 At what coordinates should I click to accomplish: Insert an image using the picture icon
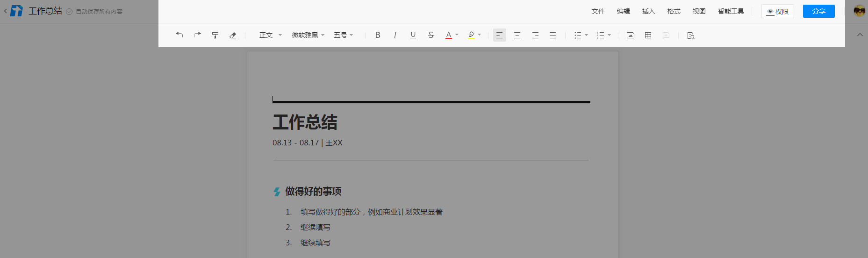click(x=630, y=35)
